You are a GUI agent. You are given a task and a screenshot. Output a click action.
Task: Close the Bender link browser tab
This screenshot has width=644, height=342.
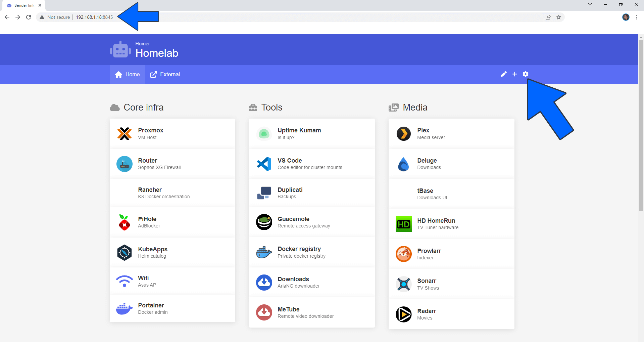click(40, 5)
